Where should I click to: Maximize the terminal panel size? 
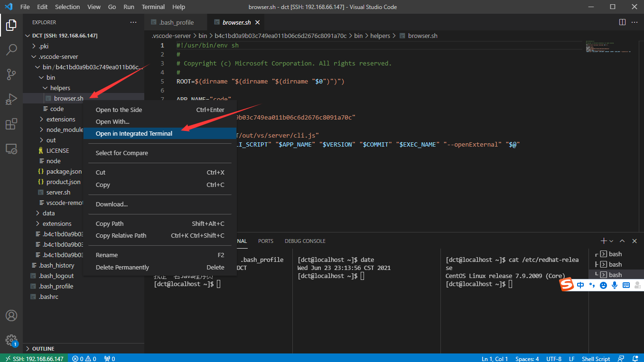pos(622,241)
